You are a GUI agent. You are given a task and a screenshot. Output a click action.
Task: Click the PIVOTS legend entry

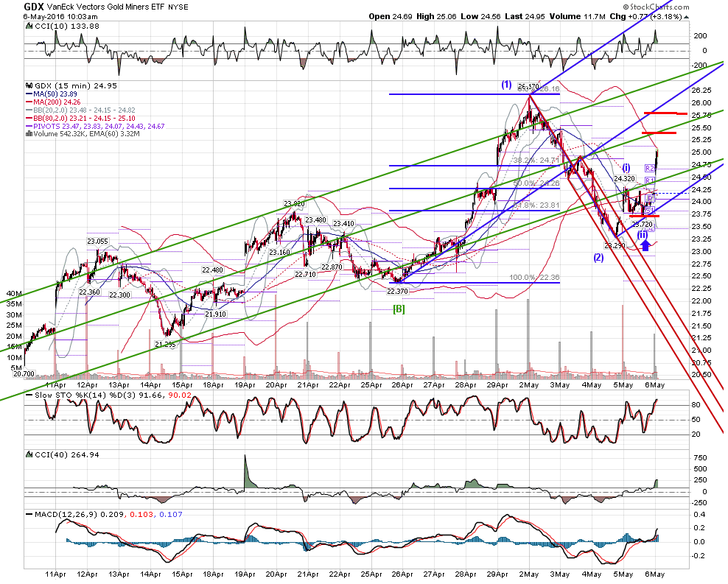[96, 126]
